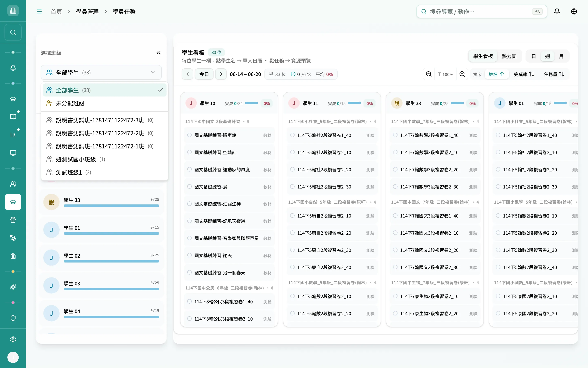Open the upper graduation cap sidebar icon

13,99
